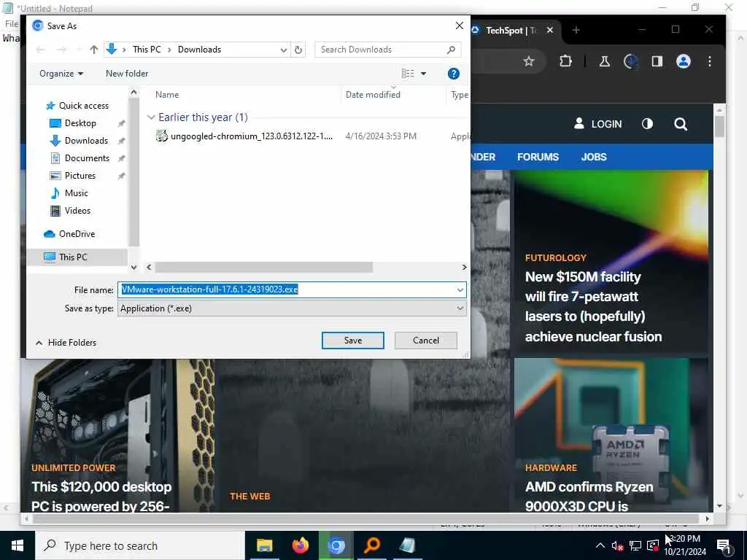Open FORUMS in TechSpot nav bar

pos(538,157)
